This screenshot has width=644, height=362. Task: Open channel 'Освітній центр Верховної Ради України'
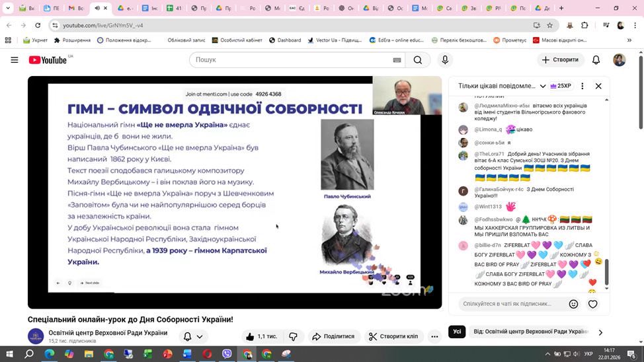coord(108,332)
